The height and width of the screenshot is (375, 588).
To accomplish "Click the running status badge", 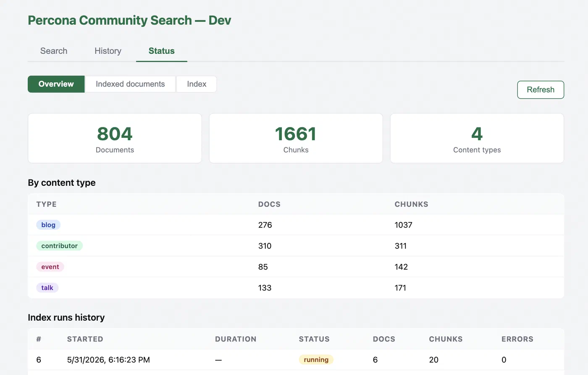I will pos(316,360).
